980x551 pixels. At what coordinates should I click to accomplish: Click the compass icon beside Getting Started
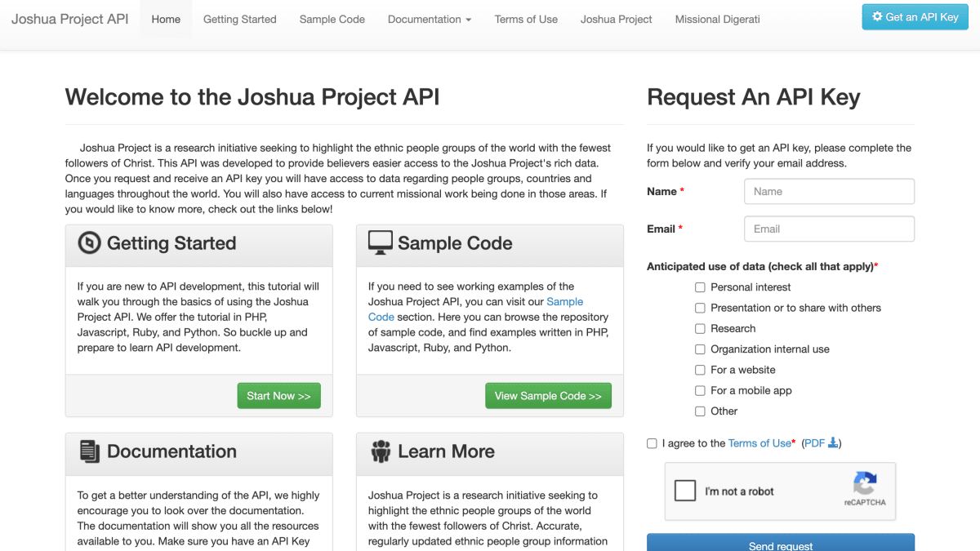(89, 243)
